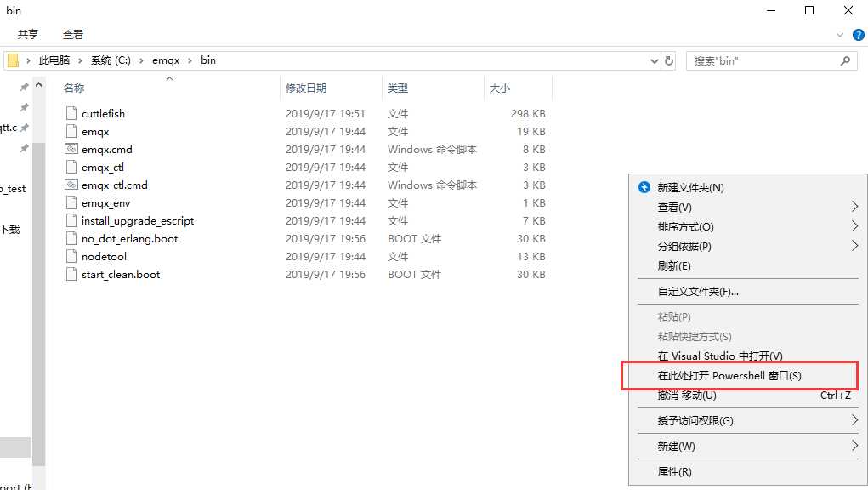
Task: Sort by the 类型 column header
Action: (x=398, y=88)
